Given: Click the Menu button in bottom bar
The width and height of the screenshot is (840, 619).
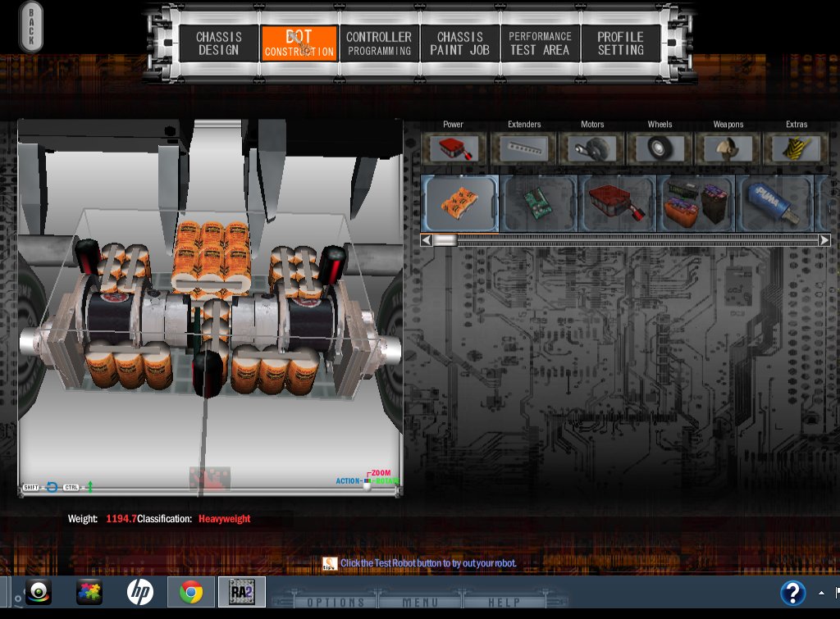Looking at the screenshot, I should point(421,603).
